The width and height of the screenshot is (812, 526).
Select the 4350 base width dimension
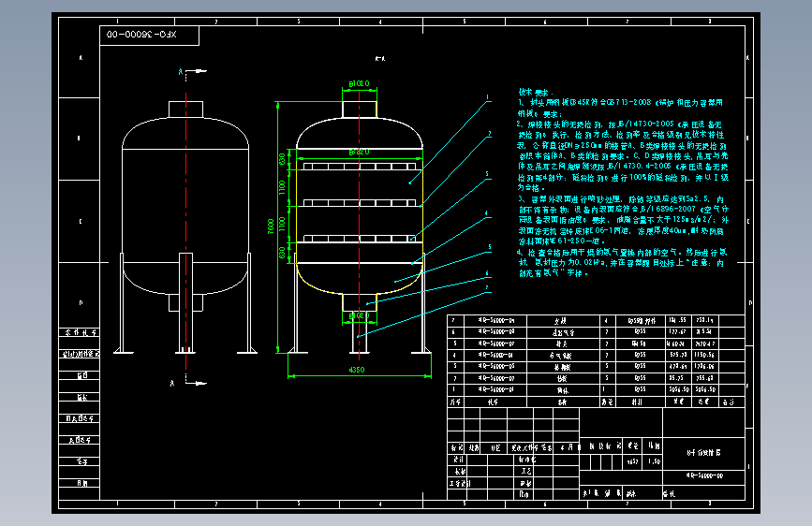pyautogui.click(x=357, y=370)
